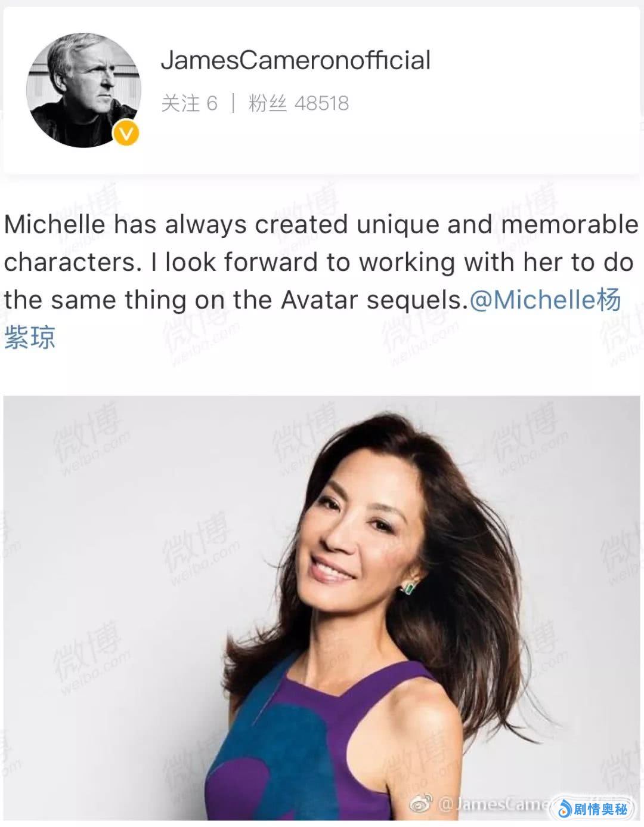Click the white profile header card
Image resolution: width=644 pixels, height=827 pixels.
point(322,91)
